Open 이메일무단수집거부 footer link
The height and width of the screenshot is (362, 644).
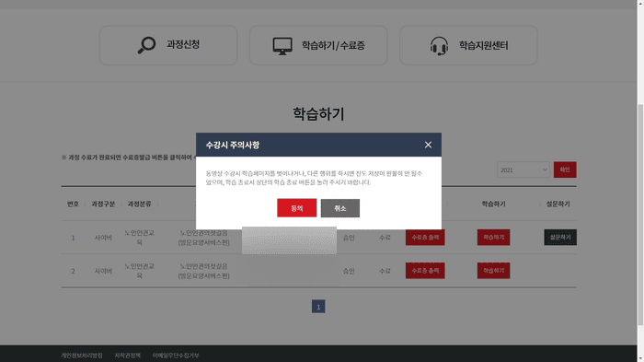[176, 356]
